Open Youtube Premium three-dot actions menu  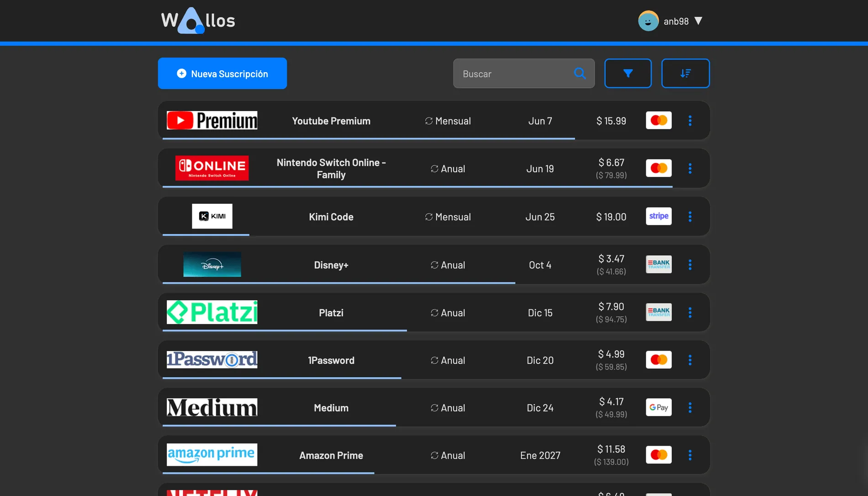coord(690,121)
